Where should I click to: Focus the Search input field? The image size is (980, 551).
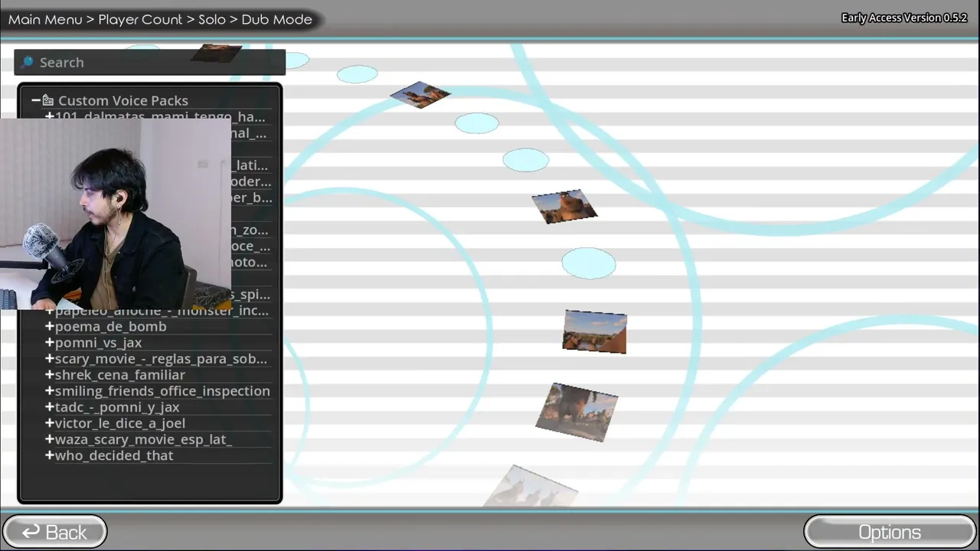click(150, 62)
